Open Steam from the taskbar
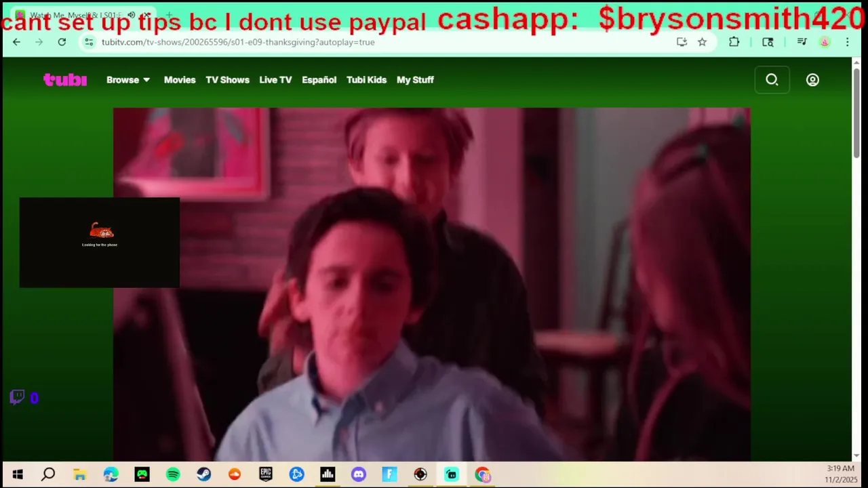This screenshot has width=868, height=488. [x=203, y=474]
